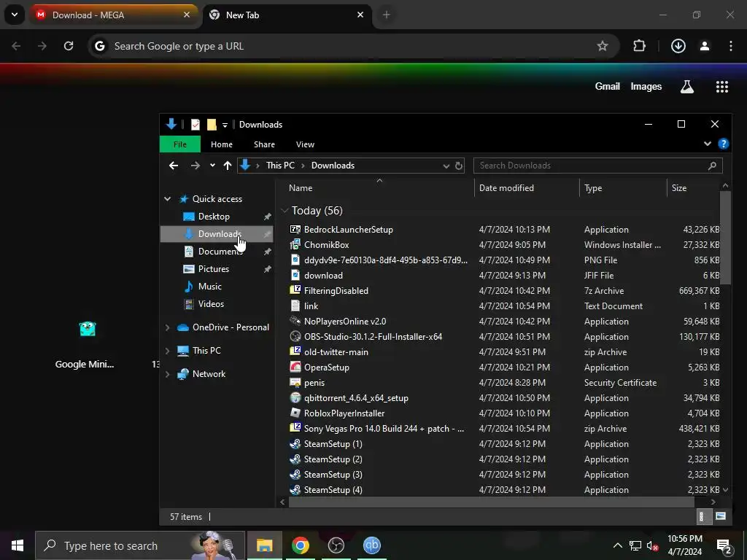Sort by Date modified column
Image resolution: width=747 pixels, height=560 pixels.
pos(527,188)
